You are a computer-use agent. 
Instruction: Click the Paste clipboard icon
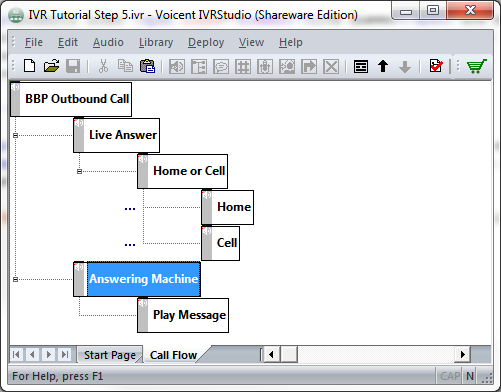[x=148, y=66]
